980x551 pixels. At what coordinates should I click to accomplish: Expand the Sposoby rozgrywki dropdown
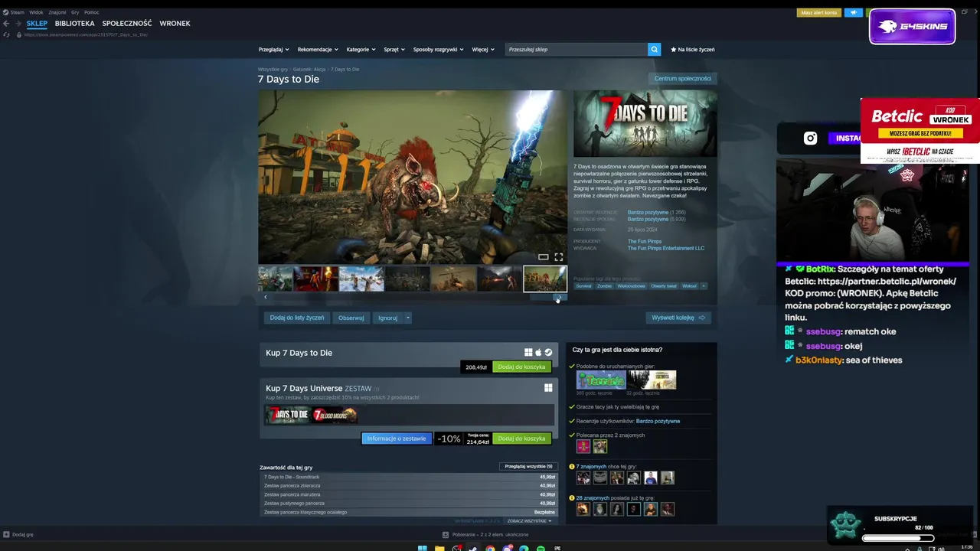click(439, 49)
